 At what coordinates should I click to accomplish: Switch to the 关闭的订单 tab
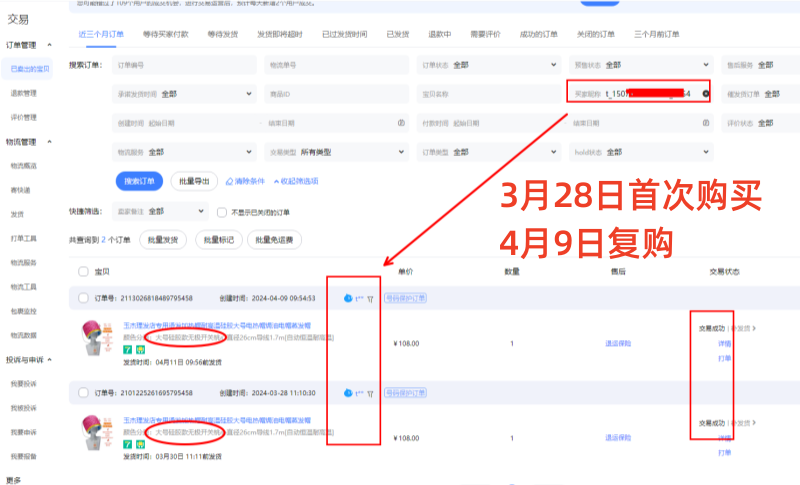pos(595,34)
